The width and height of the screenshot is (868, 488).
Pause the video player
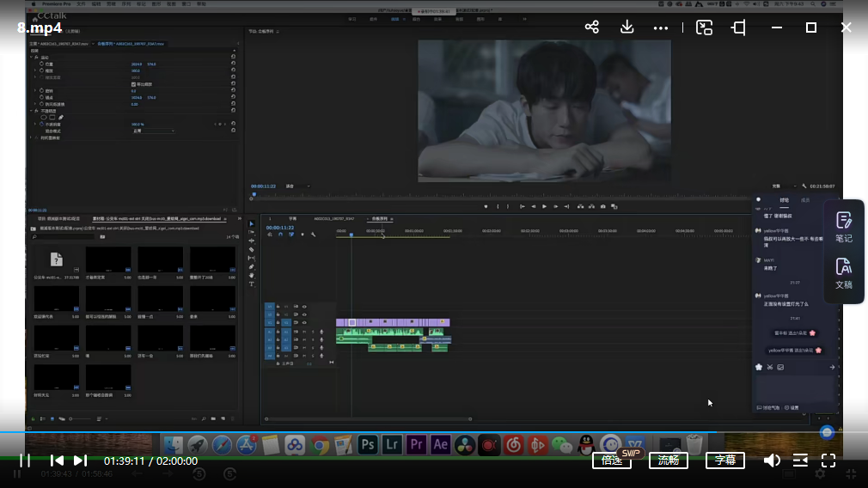click(x=25, y=461)
